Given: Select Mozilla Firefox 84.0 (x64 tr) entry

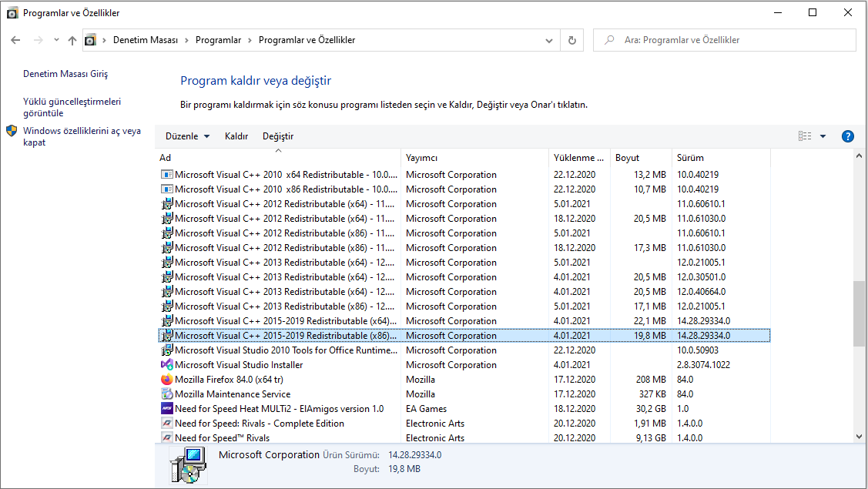Looking at the screenshot, I should (464, 380).
